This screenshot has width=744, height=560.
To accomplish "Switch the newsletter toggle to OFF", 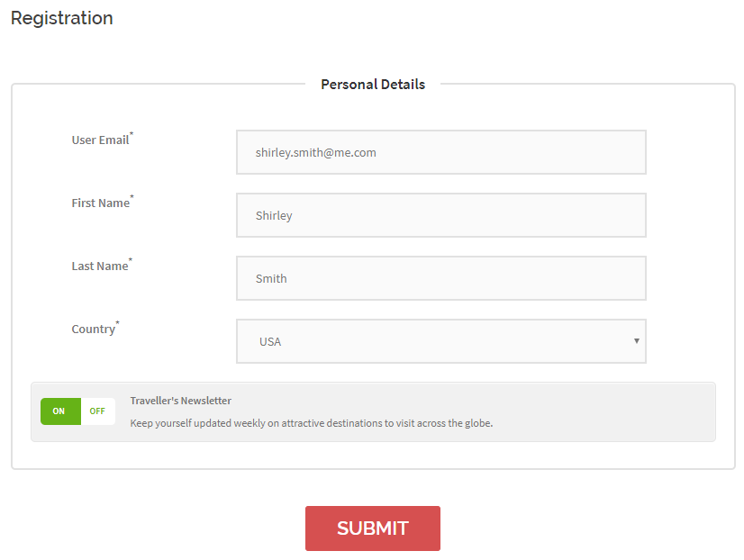I will click(x=97, y=411).
